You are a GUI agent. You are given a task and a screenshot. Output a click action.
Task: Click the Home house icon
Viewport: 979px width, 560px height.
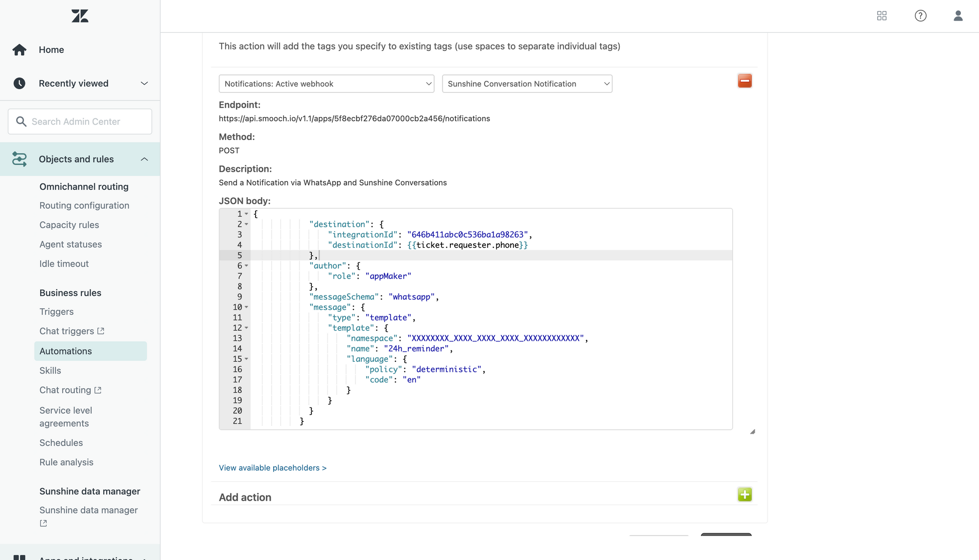pyautogui.click(x=20, y=50)
